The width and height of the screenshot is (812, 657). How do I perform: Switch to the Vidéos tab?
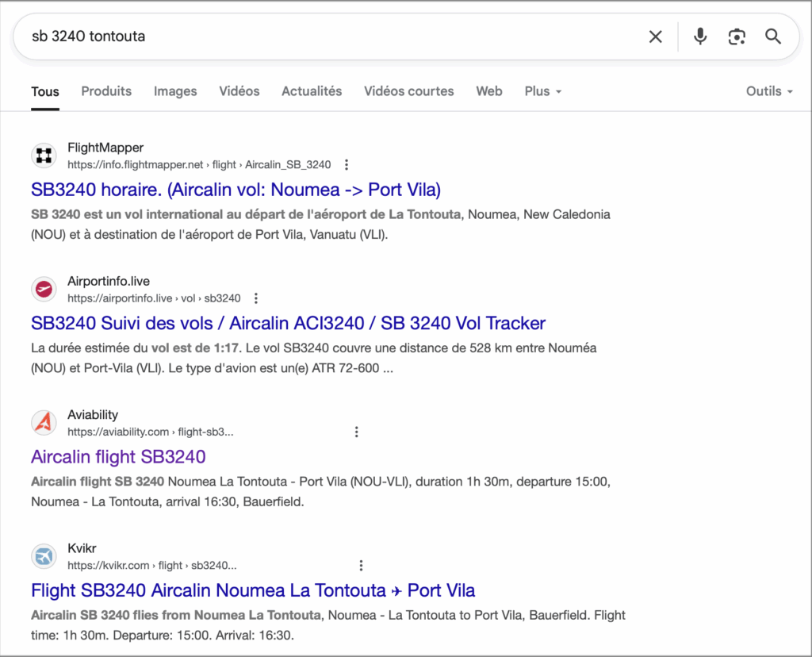[239, 91]
